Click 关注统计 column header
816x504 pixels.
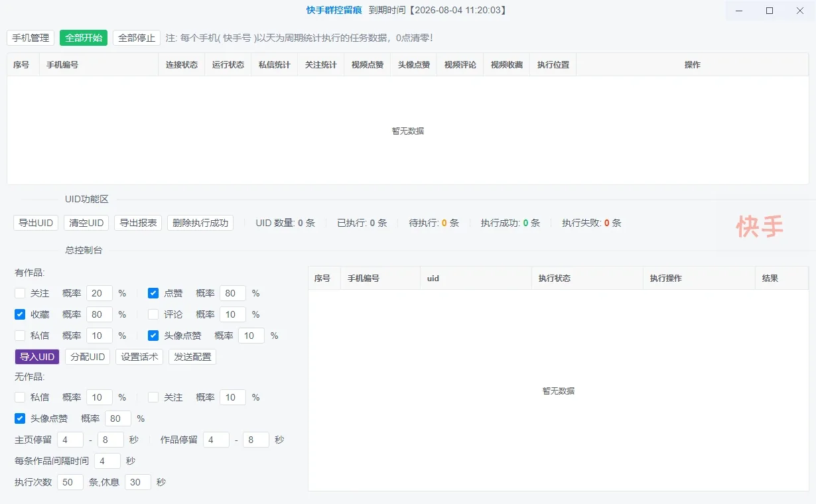[x=321, y=65]
